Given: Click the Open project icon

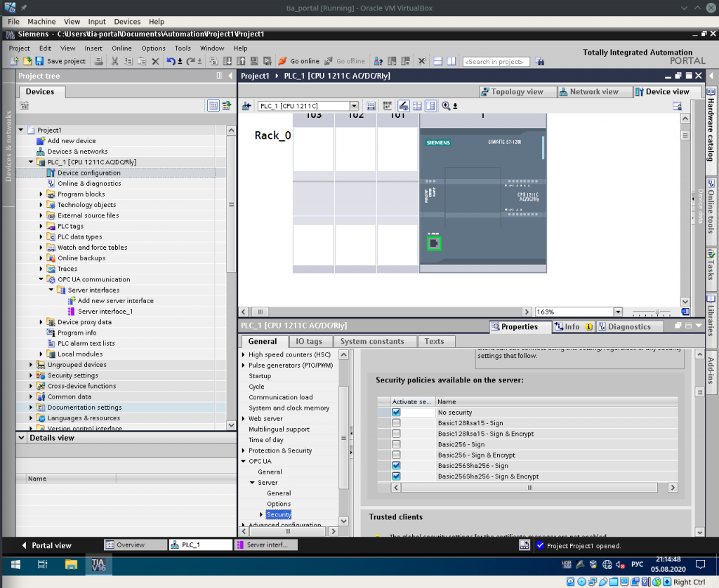Looking at the screenshot, I should tap(27, 61).
